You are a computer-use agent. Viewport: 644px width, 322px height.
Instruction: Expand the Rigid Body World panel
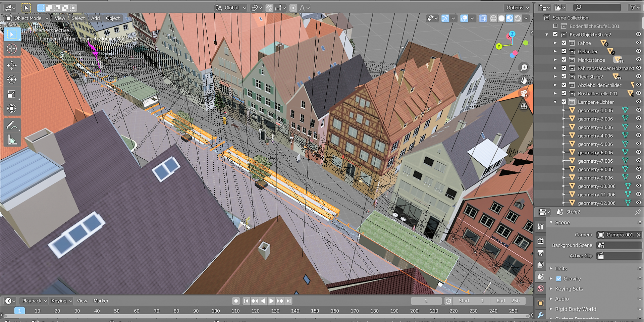click(x=551, y=309)
